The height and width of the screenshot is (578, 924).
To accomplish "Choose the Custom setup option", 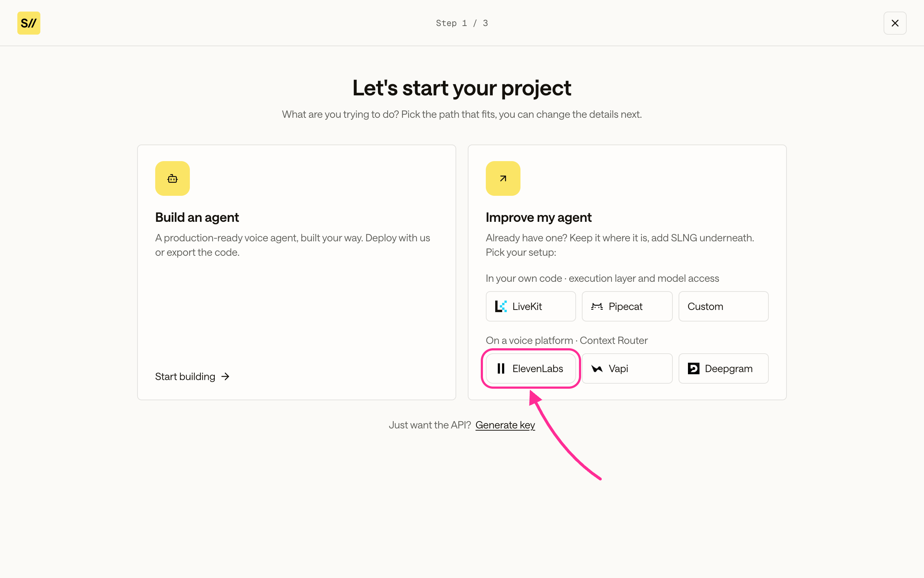I will tap(723, 306).
